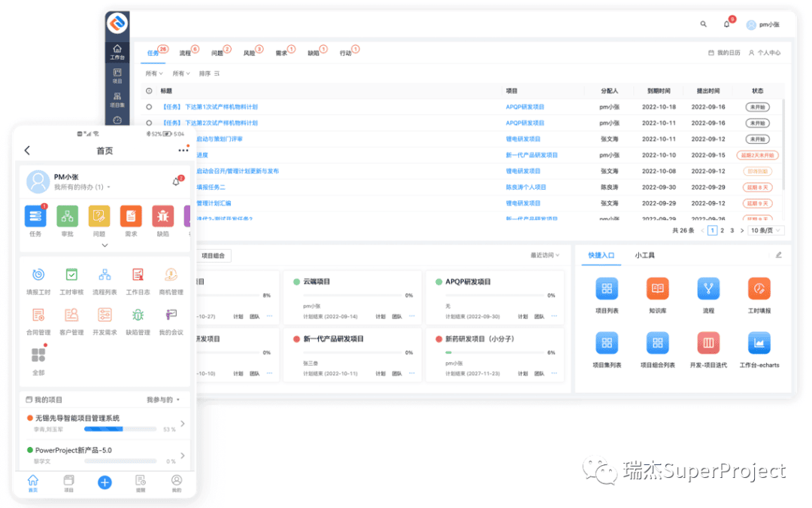Mark task 下达第1次试产样机物料计划 complete via circle
Viewport: 812px width, 508px height.
149,107
